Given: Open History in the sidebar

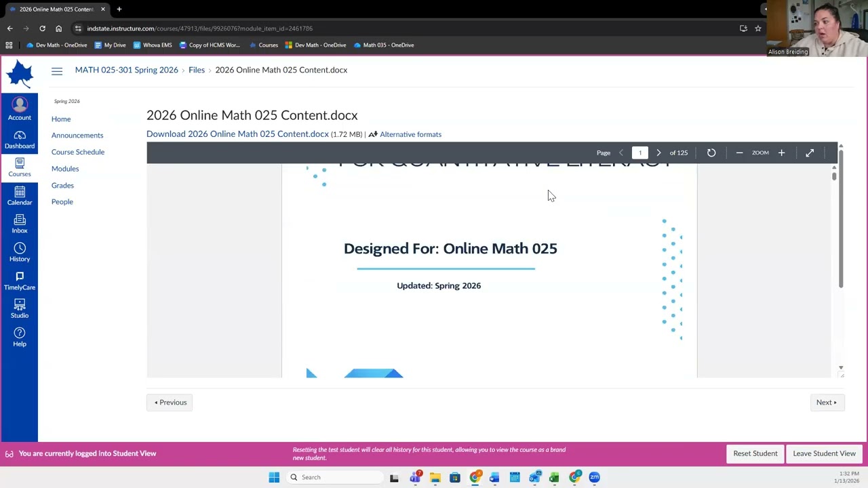Looking at the screenshot, I should click(19, 252).
